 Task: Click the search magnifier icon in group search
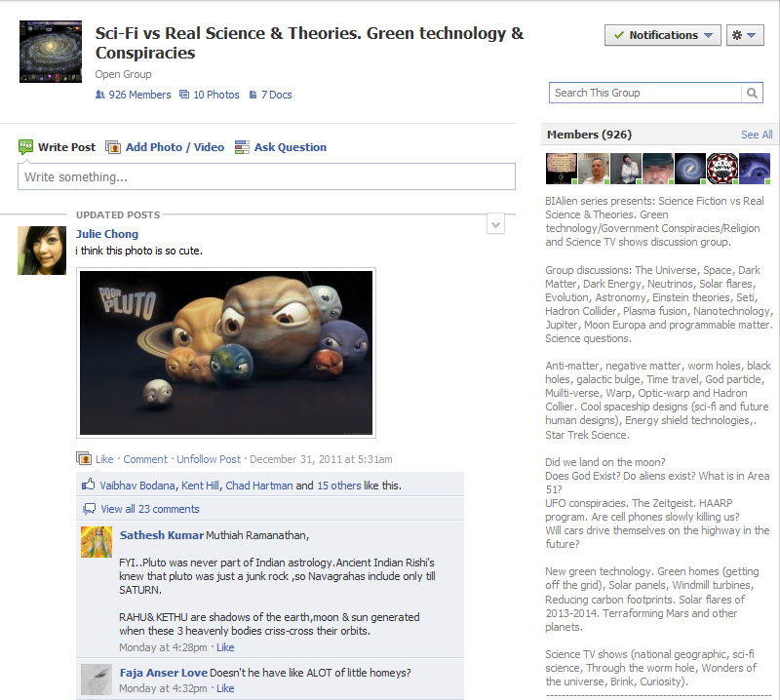752,94
